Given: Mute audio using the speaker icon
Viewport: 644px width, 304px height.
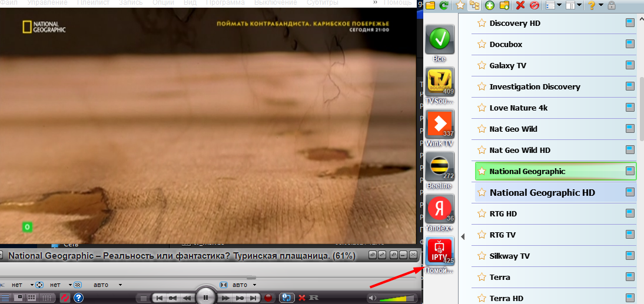Looking at the screenshot, I should (373, 298).
